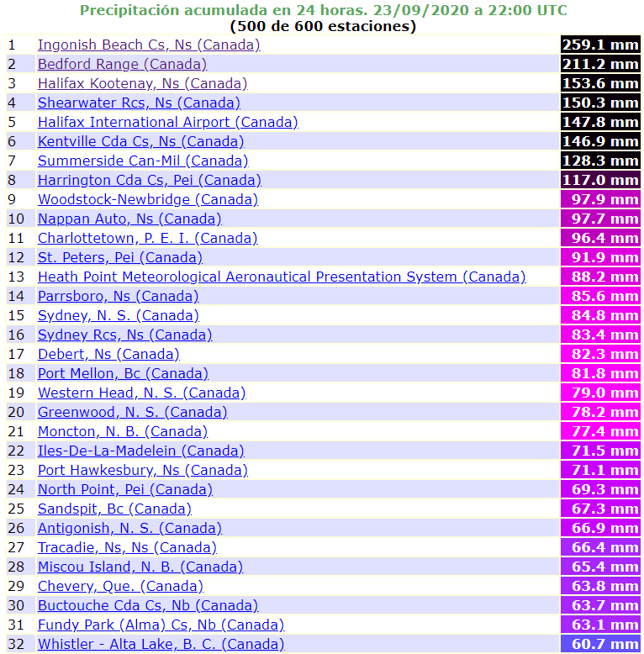Select the 82.3 mm precipitation cell
Viewport: 644px width, 654px height.
click(x=600, y=354)
